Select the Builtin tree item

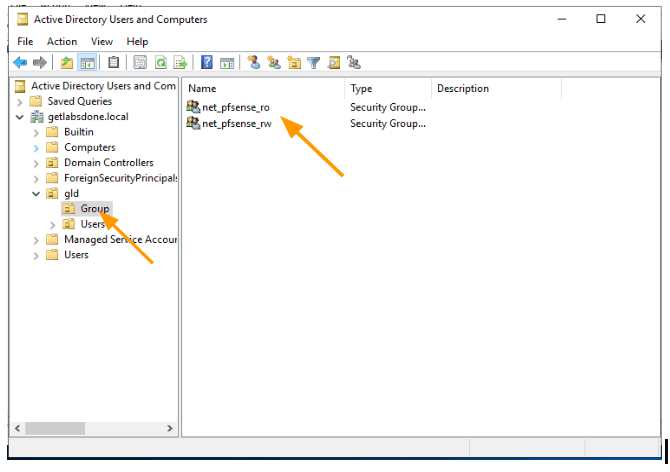[79, 132]
